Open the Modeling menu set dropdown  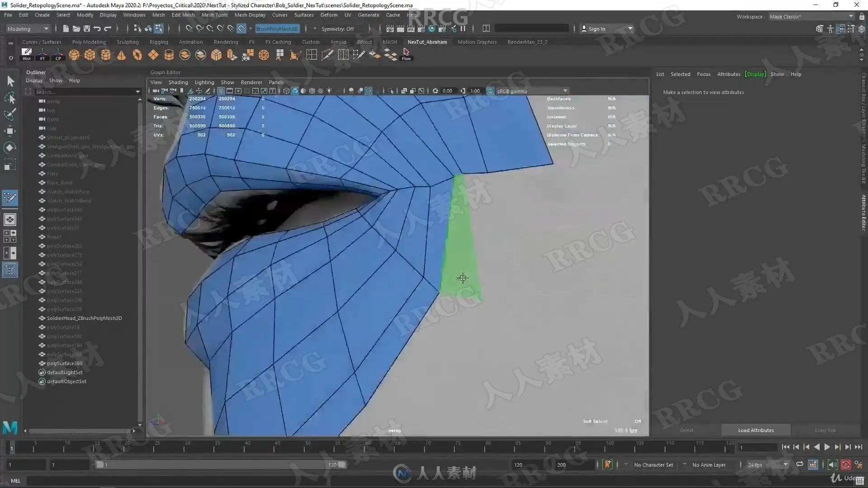click(28, 28)
